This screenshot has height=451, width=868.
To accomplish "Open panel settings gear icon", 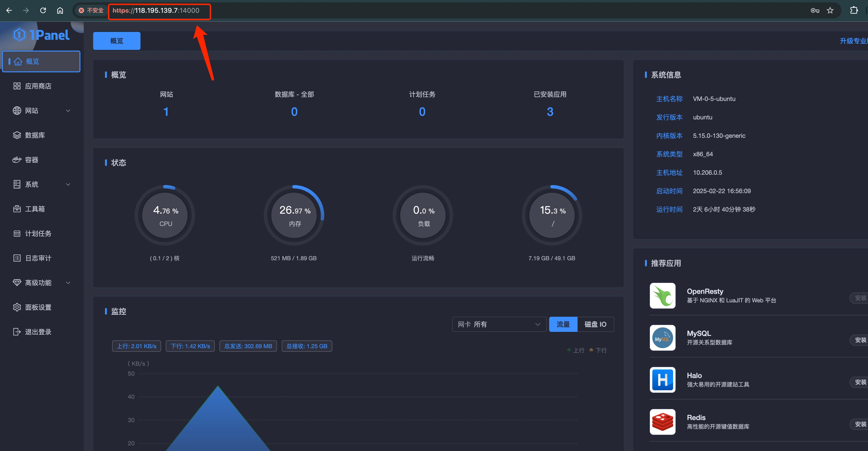I will [17, 307].
